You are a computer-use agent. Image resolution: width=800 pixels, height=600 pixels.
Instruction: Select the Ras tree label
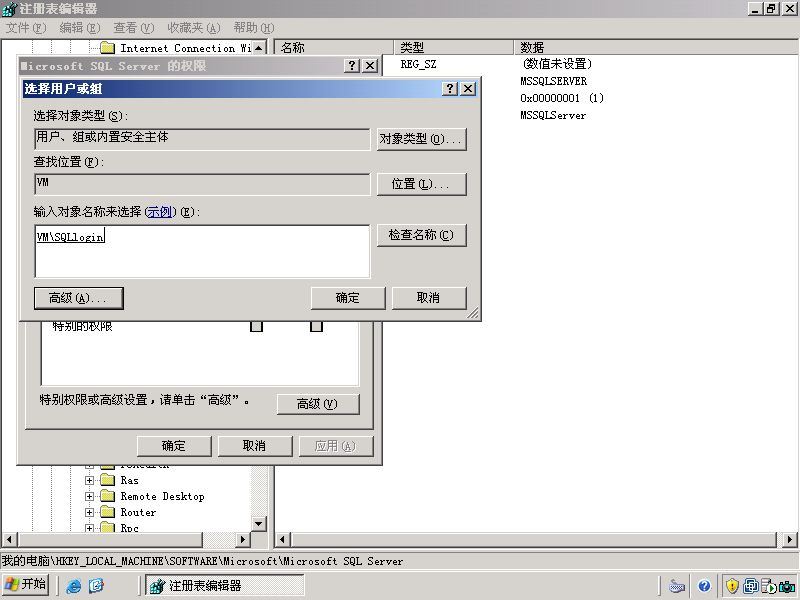tap(130, 480)
